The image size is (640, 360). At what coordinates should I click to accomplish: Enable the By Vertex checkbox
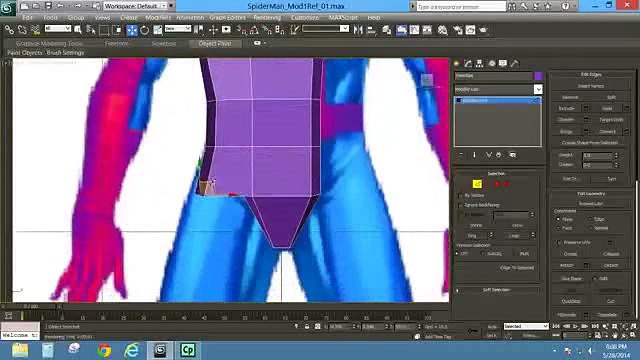click(x=461, y=196)
